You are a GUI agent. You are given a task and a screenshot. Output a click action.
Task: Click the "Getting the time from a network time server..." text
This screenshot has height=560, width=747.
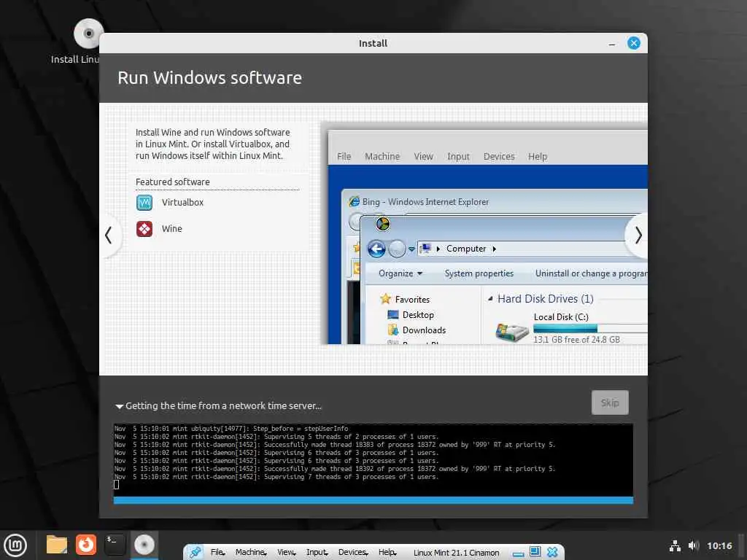point(223,406)
